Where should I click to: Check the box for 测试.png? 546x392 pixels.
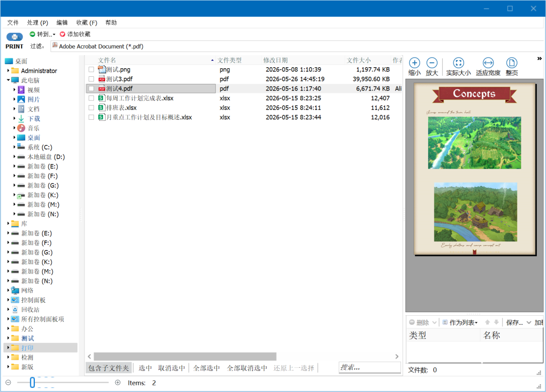91,70
